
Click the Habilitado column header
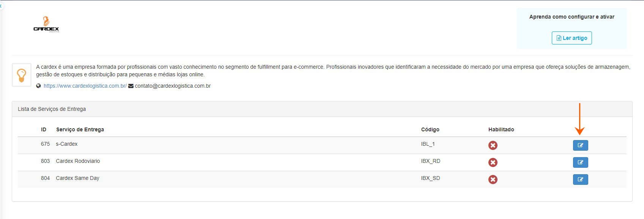(501, 129)
